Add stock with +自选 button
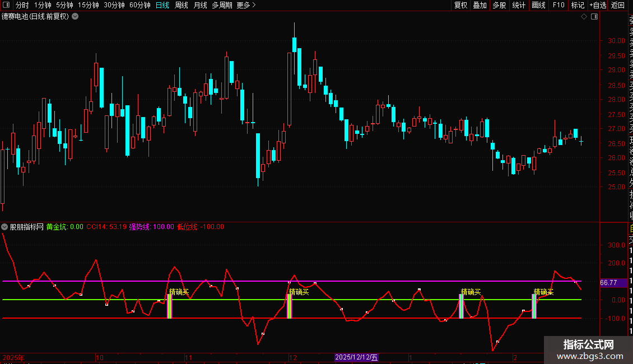 tap(598, 5)
